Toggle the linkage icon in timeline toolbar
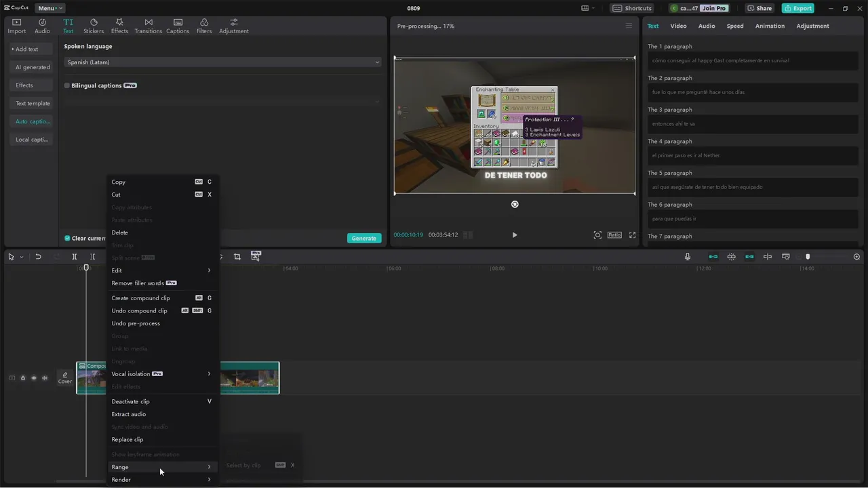This screenshot has height=488, width=868. [x=749, y=257]
